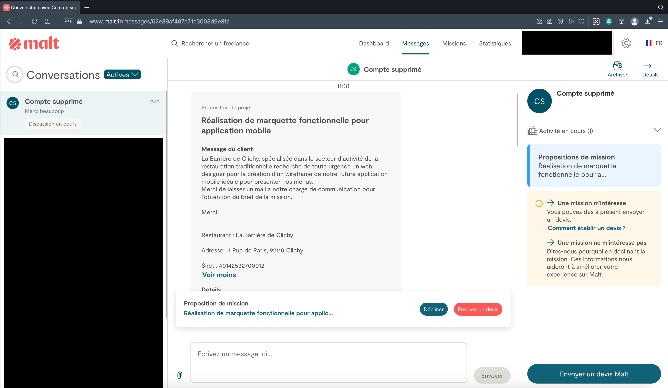
Task: Click the Malt favicon on browser tab
Action: pos(6,7)
